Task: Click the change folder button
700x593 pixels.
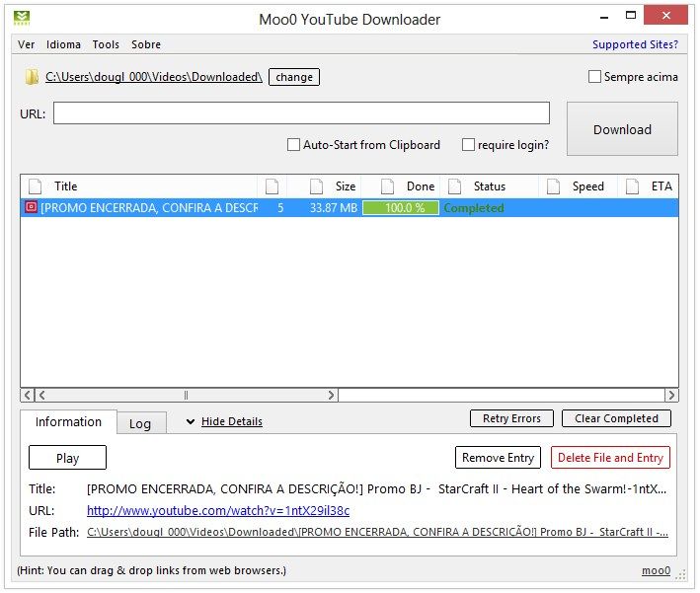Action: pos(294,77)
